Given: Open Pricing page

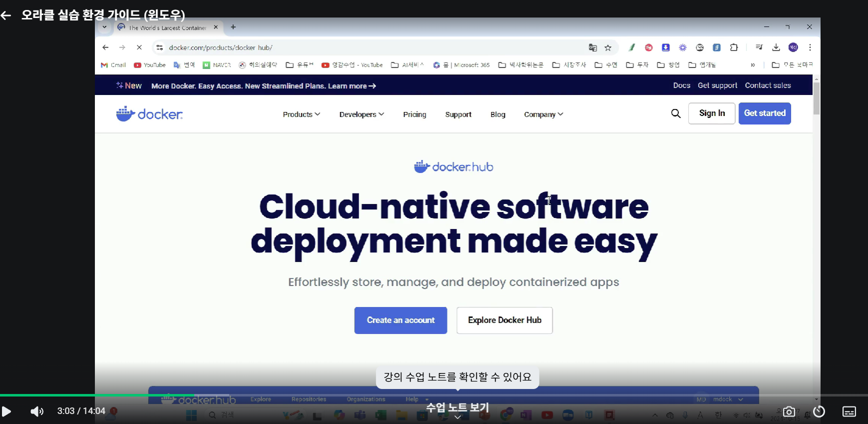Looking at the screenshot, I should click(415, 114).
